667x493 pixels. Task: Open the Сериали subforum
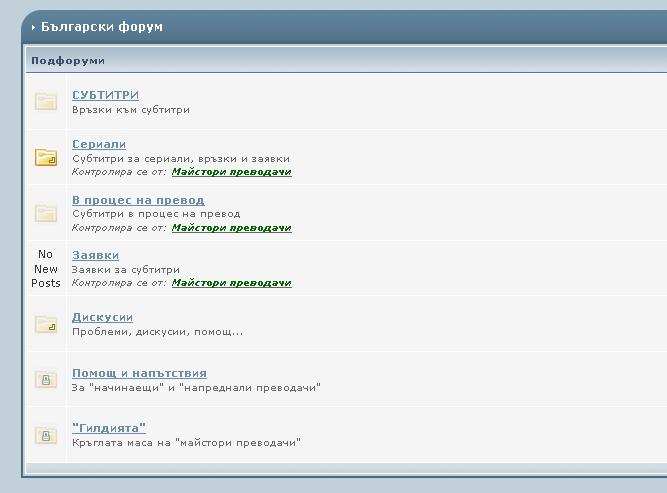click(x=99, y=144)
